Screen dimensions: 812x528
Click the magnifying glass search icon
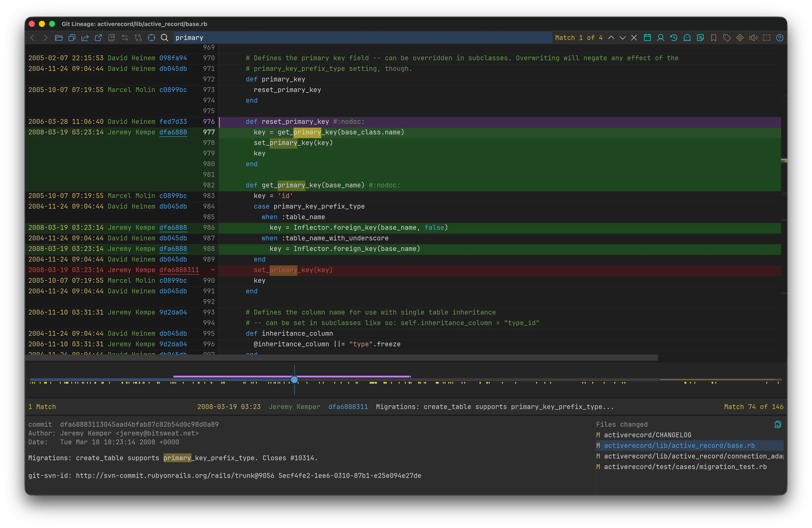164,38
